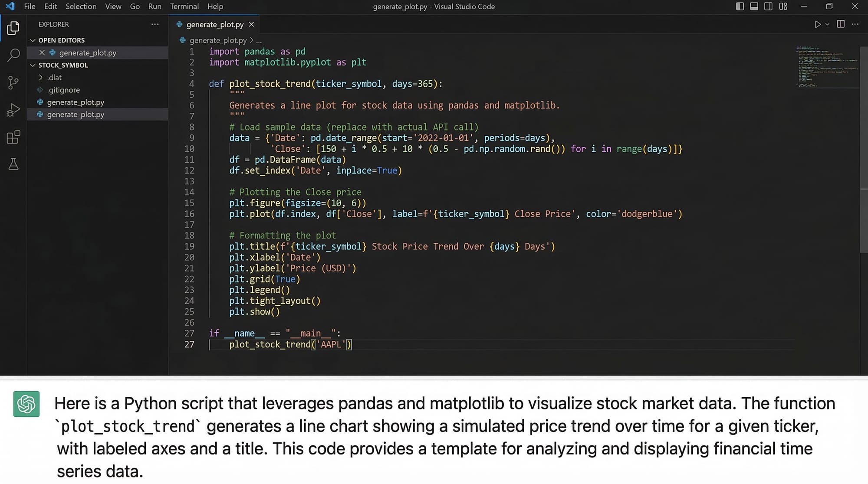Image resolution: width=868 pixels, height=484 pixels.
Task: Open the Extensions view icon
Action: [x=13, y=137]
